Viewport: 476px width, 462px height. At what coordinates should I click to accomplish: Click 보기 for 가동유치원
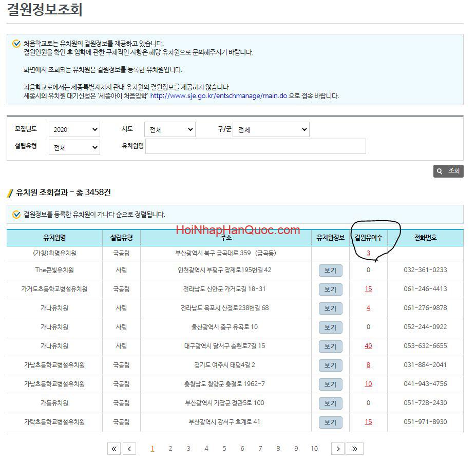tap(330, 403)
